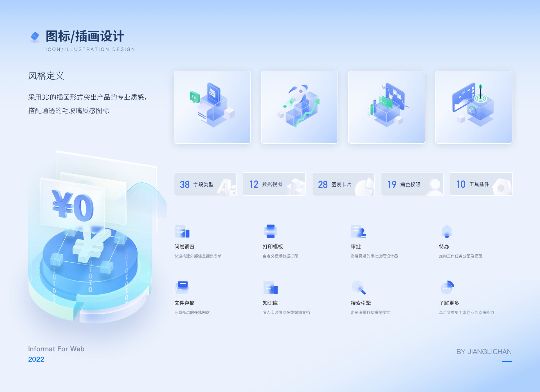Click the BY JIANGLICHAN credit text
Viewport: 540px width, 392px height.
484,352
